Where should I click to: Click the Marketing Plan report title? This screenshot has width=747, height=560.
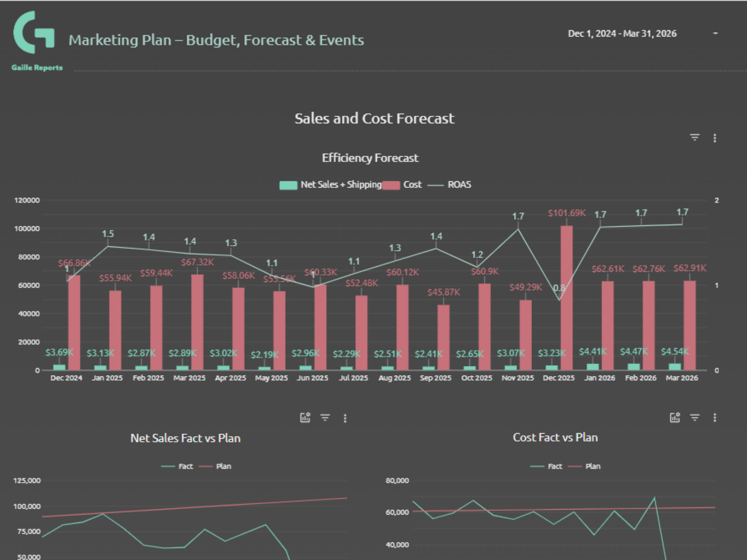(216, 40)
